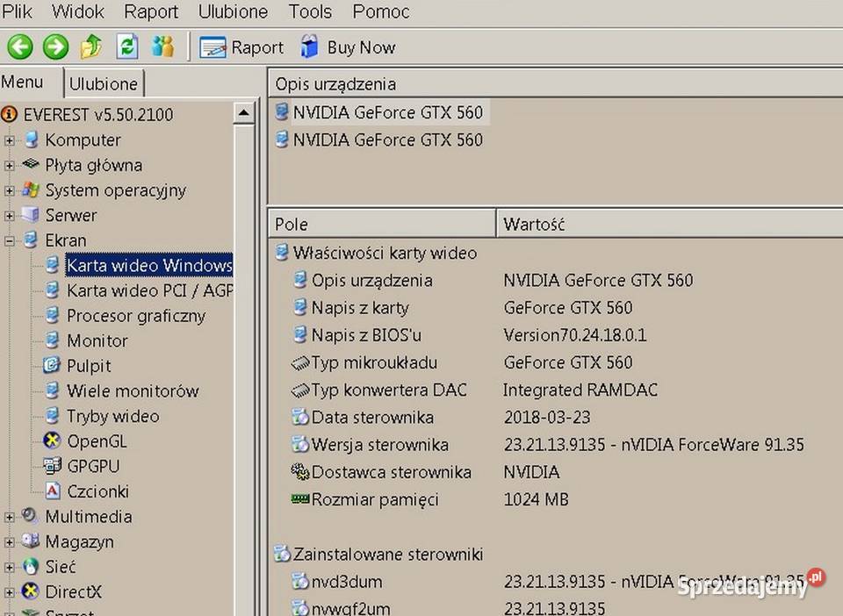The height and width of the screenshot is (616, 843).
Task: Expand the System operacyjny tree node
Action: [x=9, y=190]
